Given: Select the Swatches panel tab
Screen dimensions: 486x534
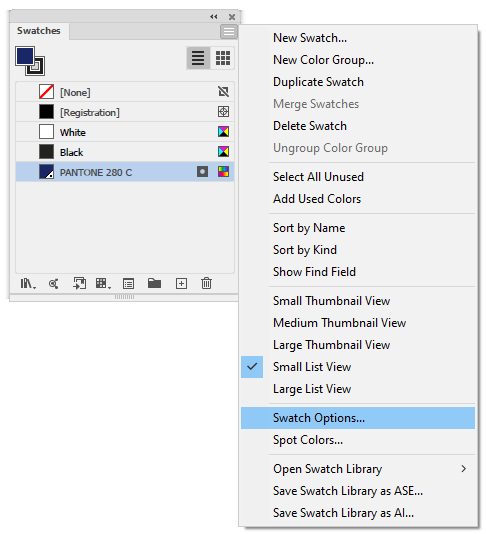Looking at the screenshot, I should (x=39, y=31).
